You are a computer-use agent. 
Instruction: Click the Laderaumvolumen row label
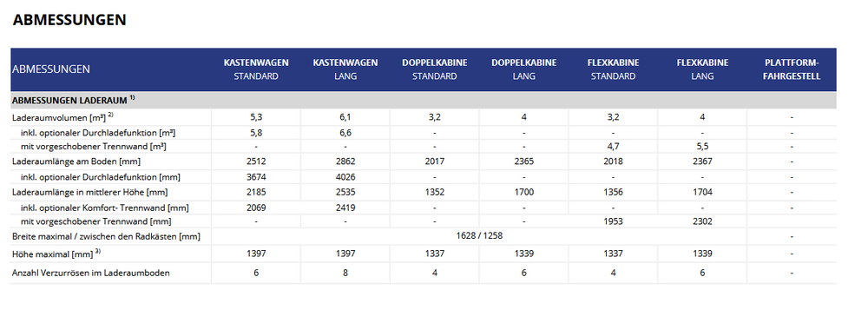coord(62,117)
